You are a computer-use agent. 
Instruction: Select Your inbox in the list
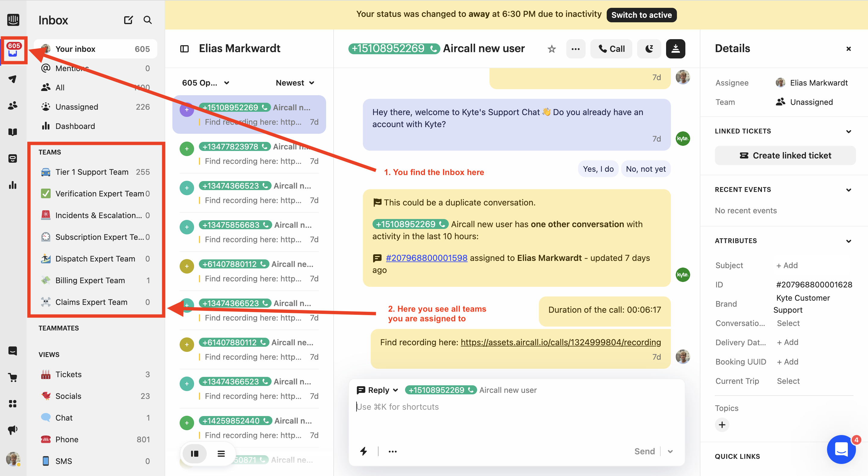point(95,49)
